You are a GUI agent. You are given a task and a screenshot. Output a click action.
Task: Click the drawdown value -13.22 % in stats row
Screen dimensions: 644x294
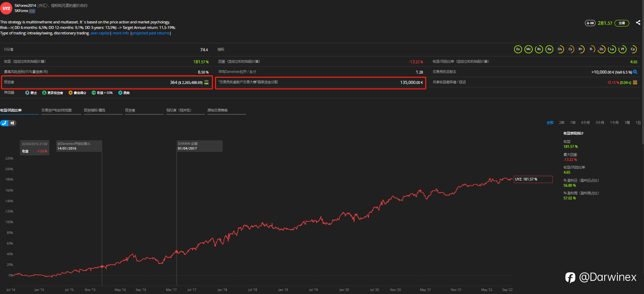click(x=416, y=62)
